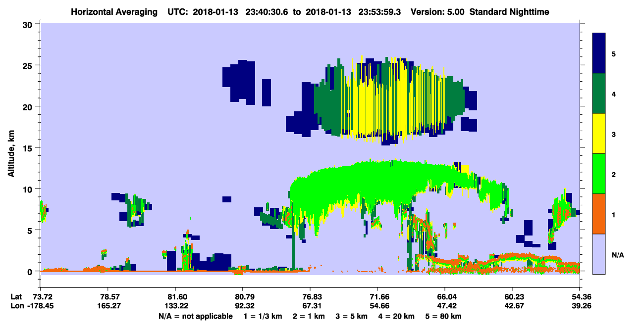Viewport: 644px width, 330px height.
Task: Click the start time '23:40:30.6' in title
Action: (268, 11)
